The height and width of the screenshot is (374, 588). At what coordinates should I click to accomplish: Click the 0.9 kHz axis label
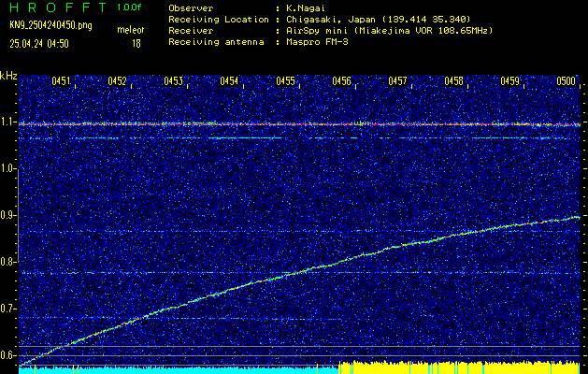tap(7, 216)
